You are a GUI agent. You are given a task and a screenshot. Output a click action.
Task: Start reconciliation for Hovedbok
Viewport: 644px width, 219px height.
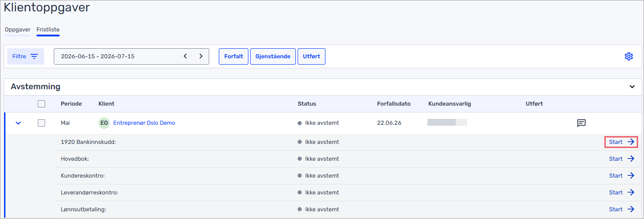[621, 159]
